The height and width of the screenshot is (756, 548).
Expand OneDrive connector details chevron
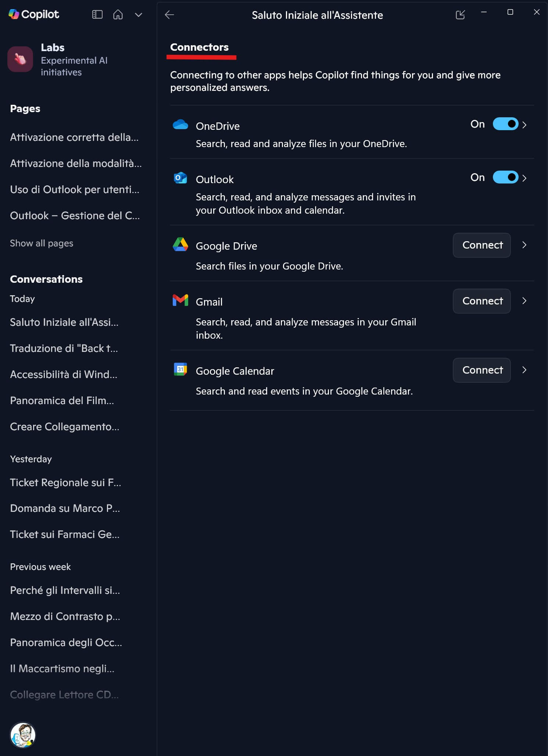click(x=524, y=125)
